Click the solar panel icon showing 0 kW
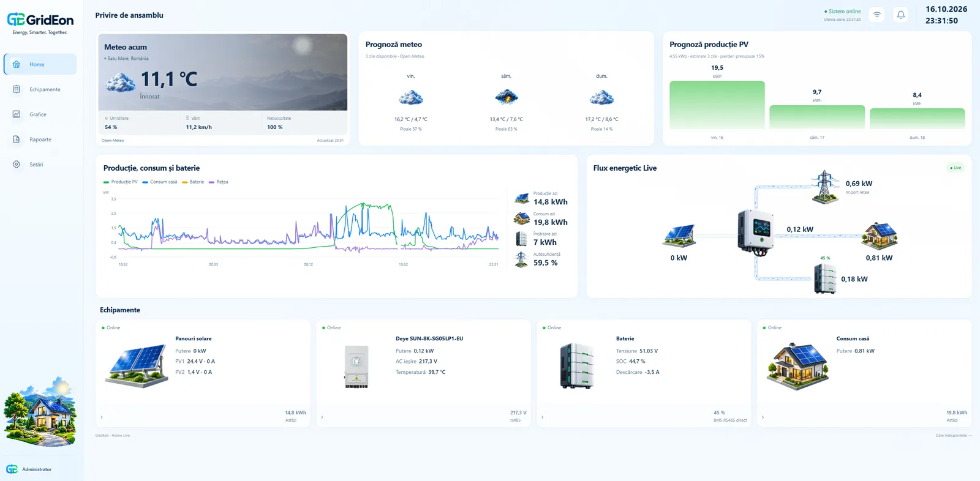980x481 pixels. tap(679, 236)
